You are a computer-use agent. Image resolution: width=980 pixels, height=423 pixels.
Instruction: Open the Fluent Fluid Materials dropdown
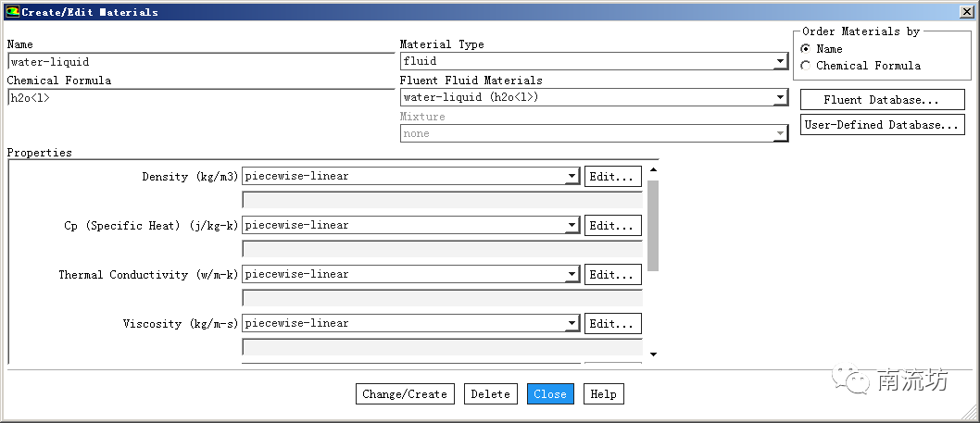(594, 97)
